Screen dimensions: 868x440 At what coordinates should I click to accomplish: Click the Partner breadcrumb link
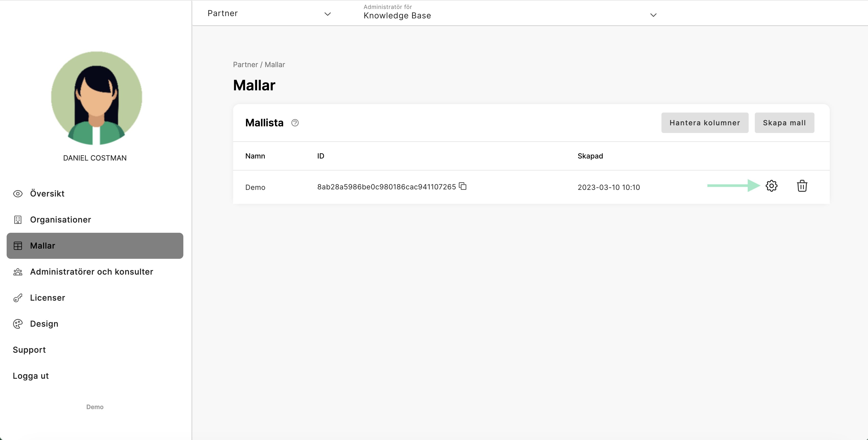click(x=245, y=64)
